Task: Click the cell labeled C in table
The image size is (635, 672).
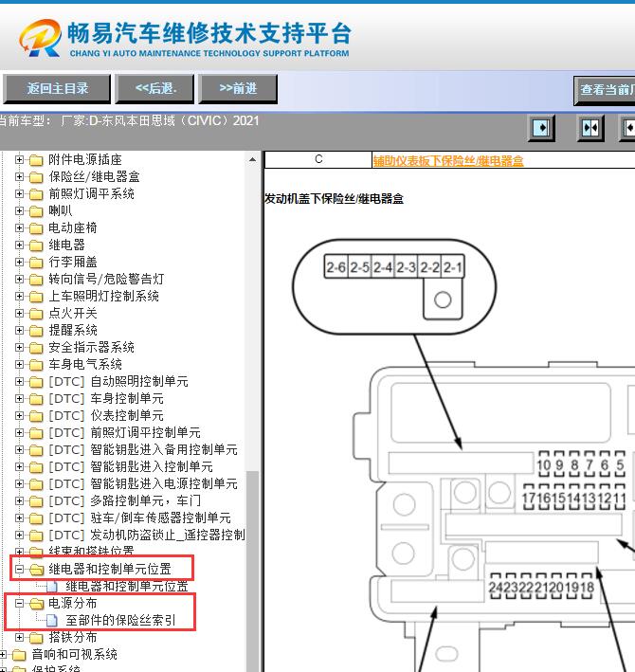Action: [318, 159]
